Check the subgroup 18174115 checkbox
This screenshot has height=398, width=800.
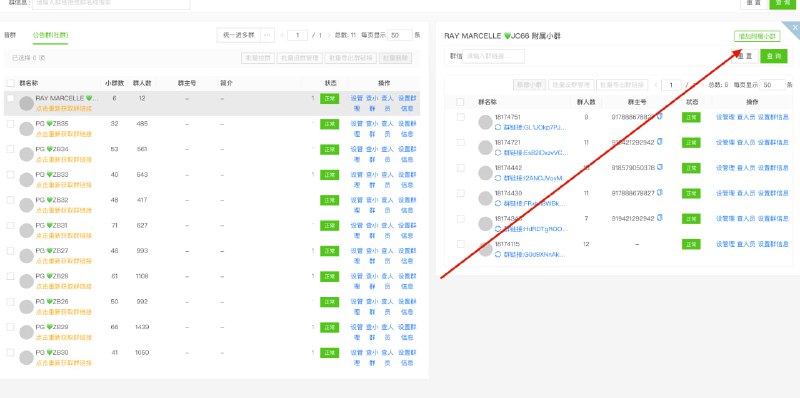tap(461, 244)
